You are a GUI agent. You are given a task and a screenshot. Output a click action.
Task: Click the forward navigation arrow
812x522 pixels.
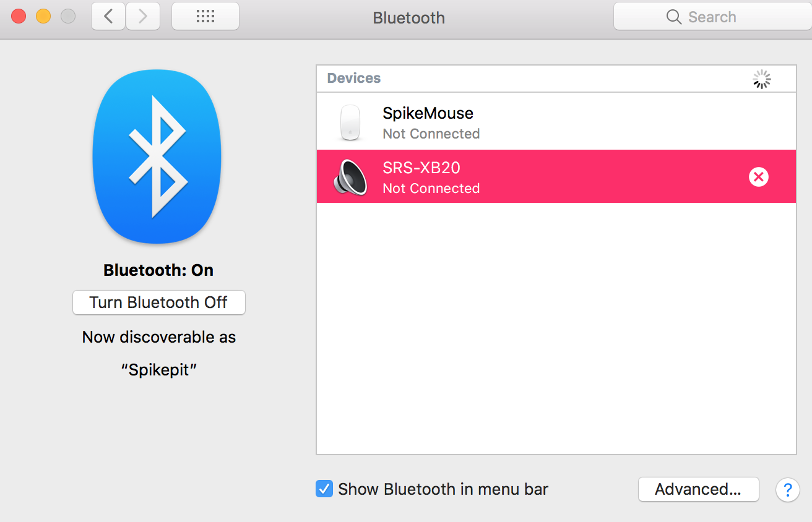click(x=143, y=17)
